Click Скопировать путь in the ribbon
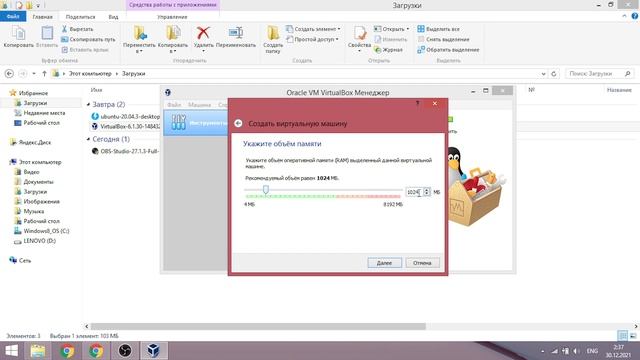Viewport: 640px width, 360px height. click(x=88, y=40)
